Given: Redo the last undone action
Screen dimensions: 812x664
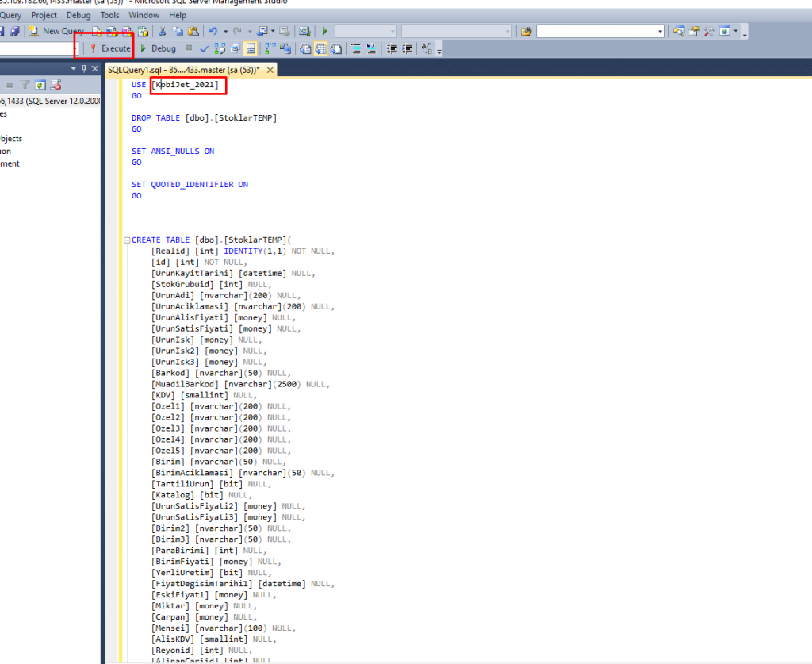Looking at the screenshot, I should pos(237,31).
